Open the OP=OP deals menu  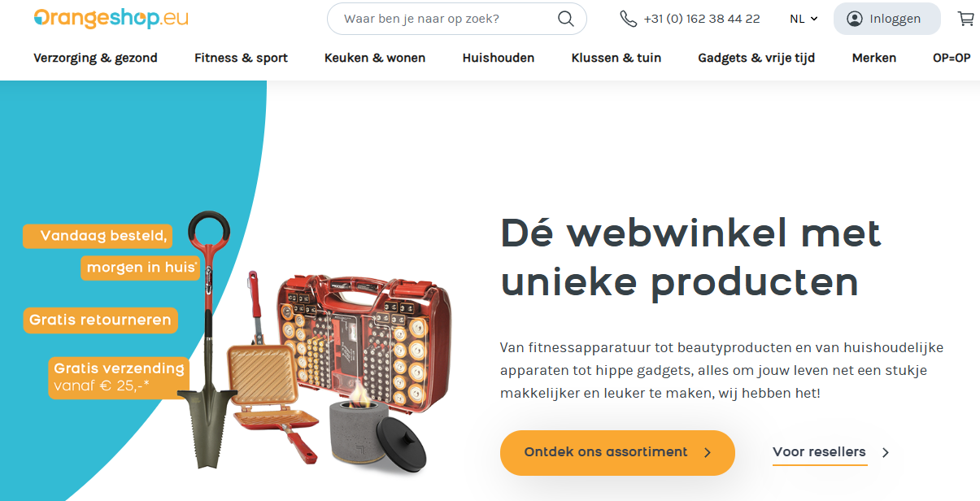(952, 58)
